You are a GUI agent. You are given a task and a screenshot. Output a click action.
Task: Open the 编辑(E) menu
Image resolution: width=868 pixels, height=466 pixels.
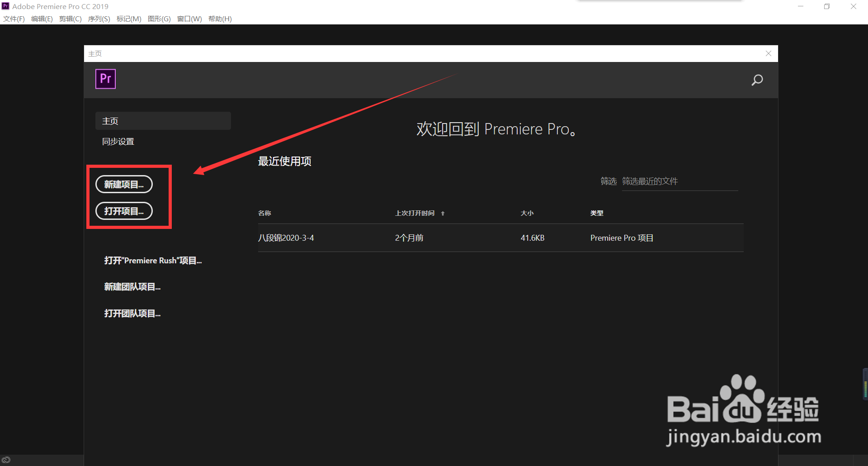(42, 19)
